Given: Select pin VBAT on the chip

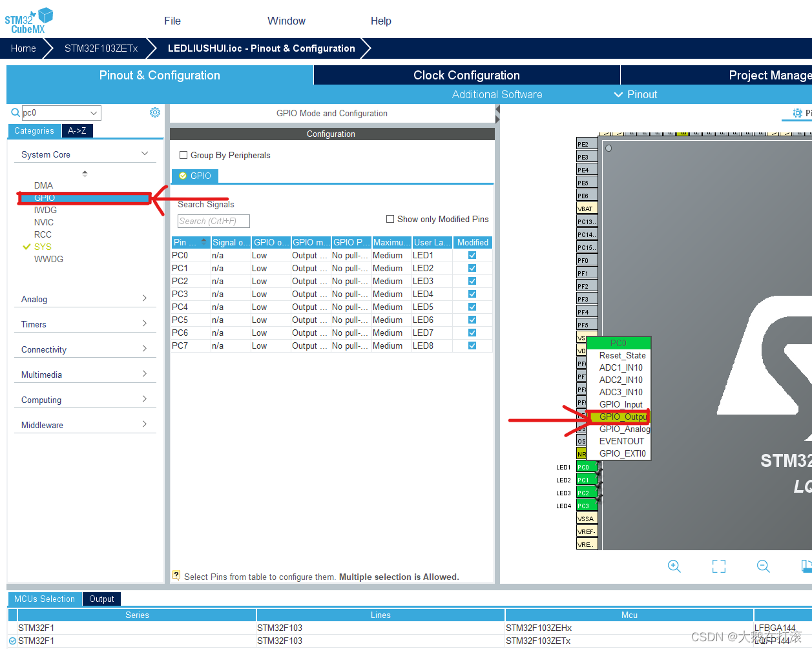Looking at the screenshot, I should [x=587, y=209].
